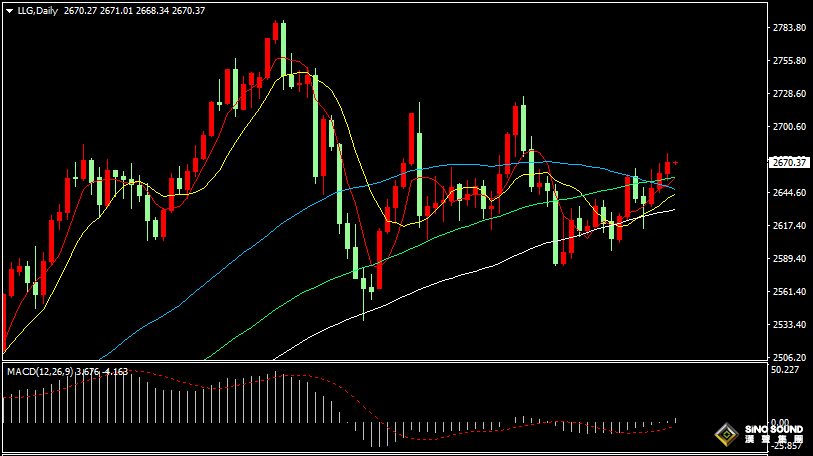The height and width of the screenshot is (456, 813).
Task: Click the 2533.40 price axis label
Action: point(789,325)
